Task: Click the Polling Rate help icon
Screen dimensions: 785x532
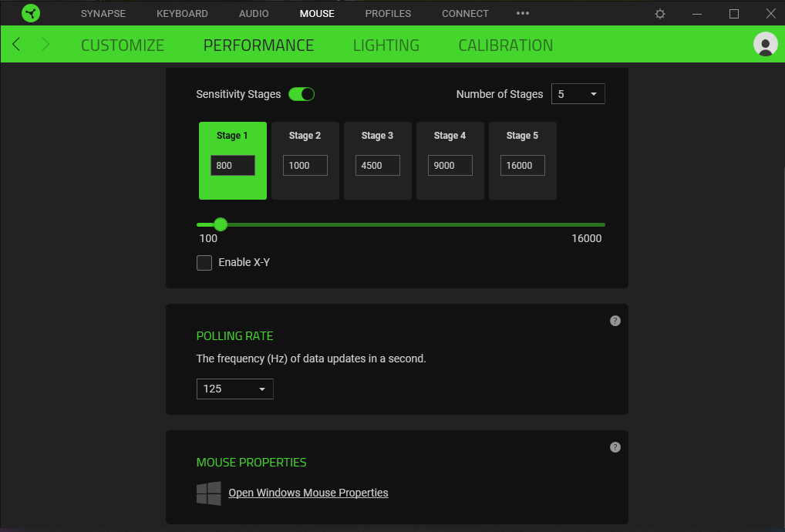Action: click(615, 321)
